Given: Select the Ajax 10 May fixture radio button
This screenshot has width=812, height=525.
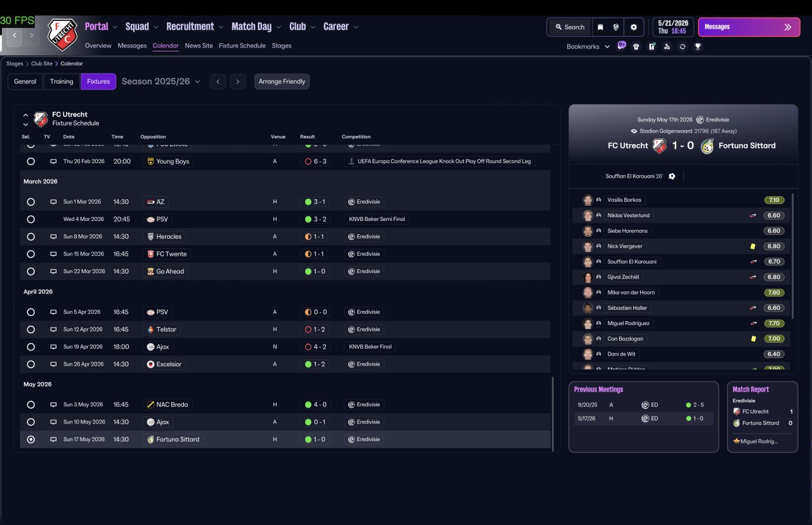Looking at the screenshot, I should pos(30,422).
